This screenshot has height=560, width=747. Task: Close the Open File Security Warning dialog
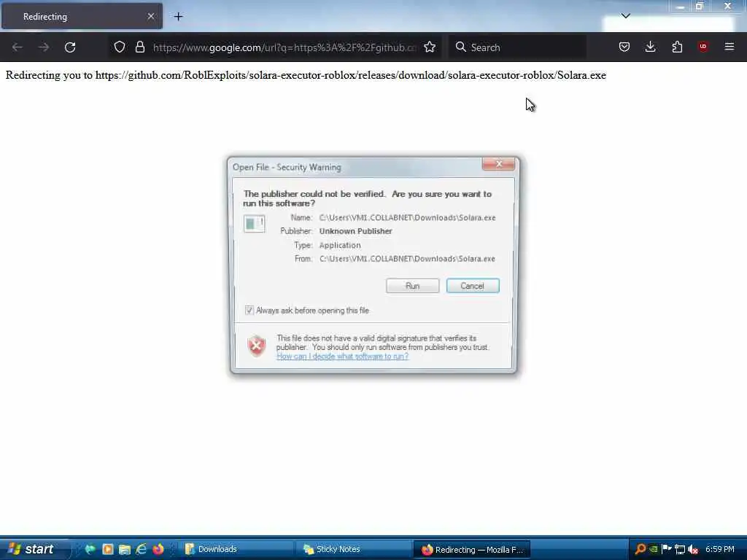tap(498, 164)
